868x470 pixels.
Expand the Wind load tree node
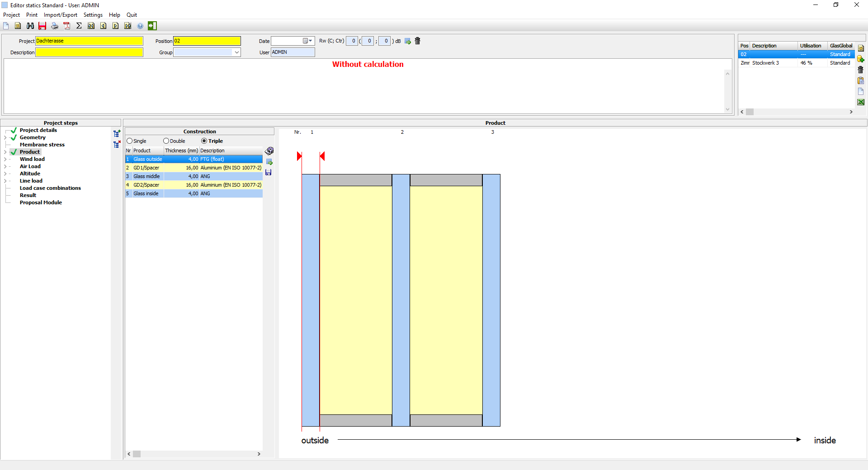coord(5,159)
